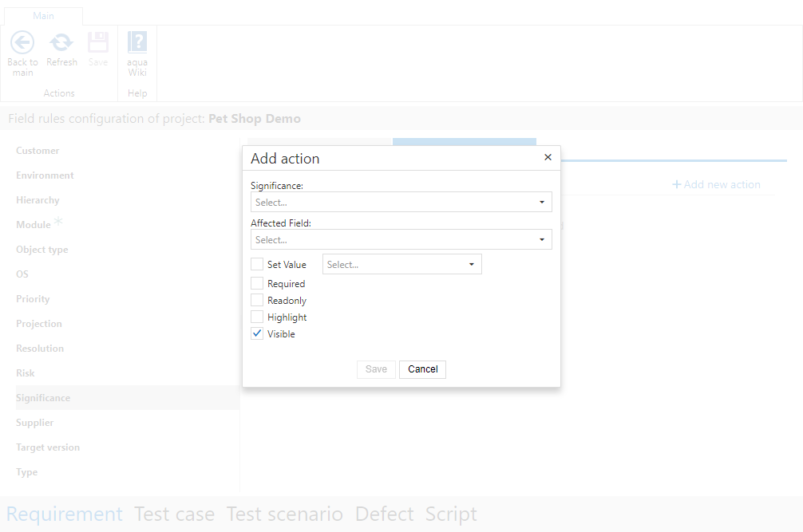Enable the Highlight checkbox
Screen dimensions: 803x532
(257, 317)
